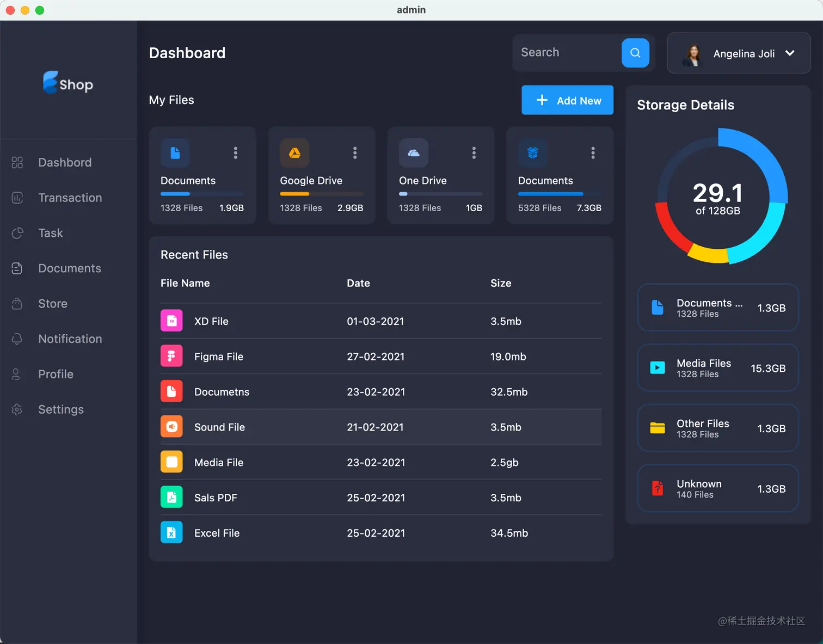This screenshot has height=644, width=823.
Task: Click the Documents page icon in sidebar
Action: point(17,268)
